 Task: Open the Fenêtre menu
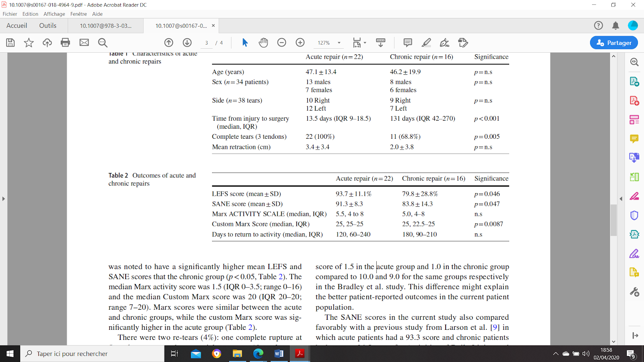click(78, 14)
